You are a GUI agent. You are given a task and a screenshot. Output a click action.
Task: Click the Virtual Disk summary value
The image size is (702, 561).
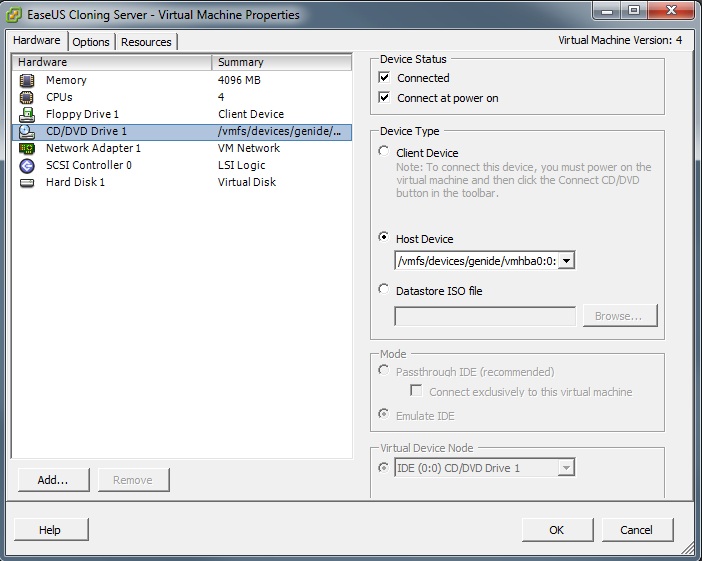(x=247, y=182)
